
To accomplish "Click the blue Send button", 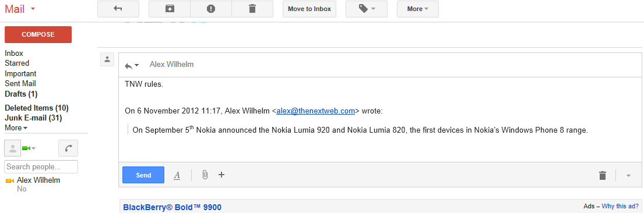I will (143, 175).
